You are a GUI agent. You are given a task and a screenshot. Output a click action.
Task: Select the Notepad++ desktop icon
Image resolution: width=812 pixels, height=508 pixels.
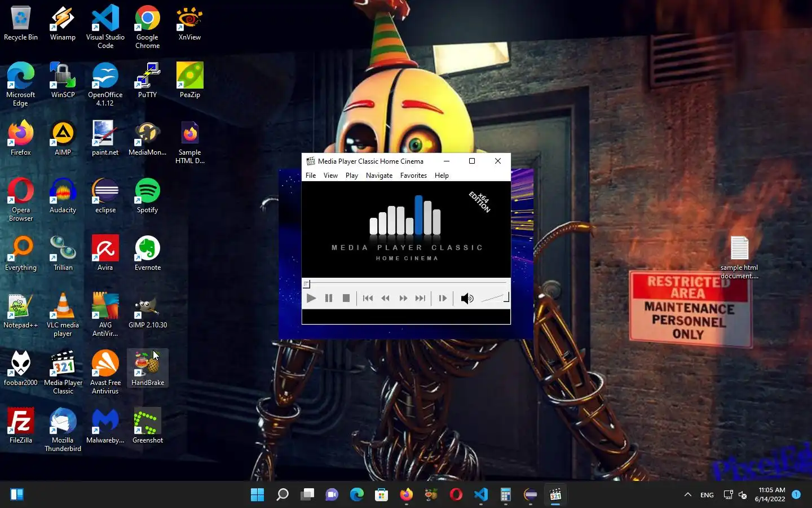[x=21, y=311]
